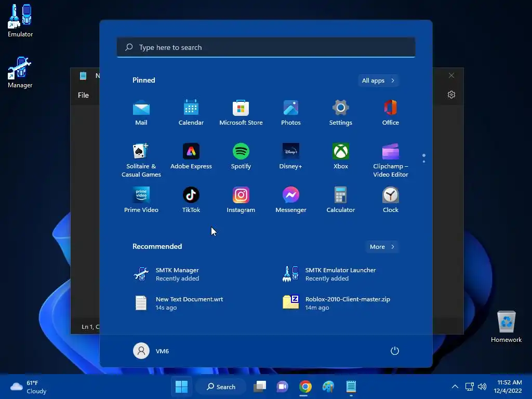Open Solitaire & Casual Games
The image size is (532, 399).
pyautogui.click(x=141, y=161)
